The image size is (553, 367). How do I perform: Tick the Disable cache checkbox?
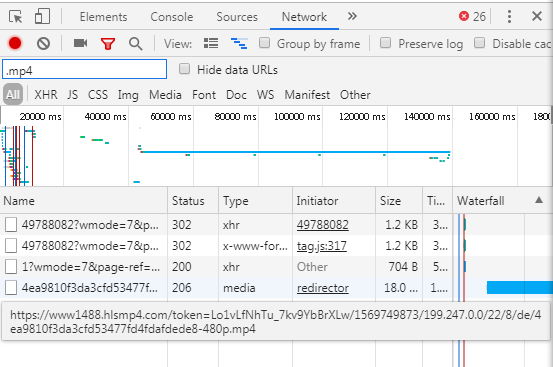tap(479, 43)
